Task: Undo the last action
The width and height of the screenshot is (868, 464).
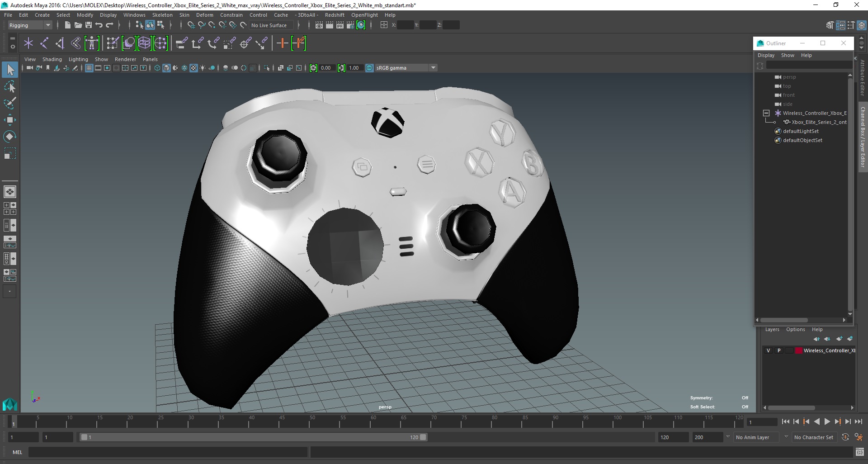Action: (99, 25)
